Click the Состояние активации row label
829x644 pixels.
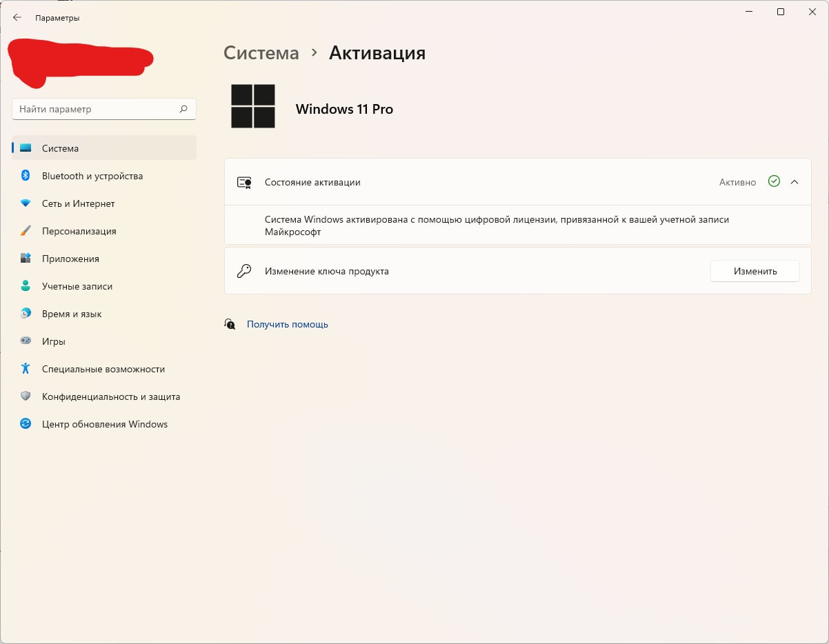(x=312, y=183)
